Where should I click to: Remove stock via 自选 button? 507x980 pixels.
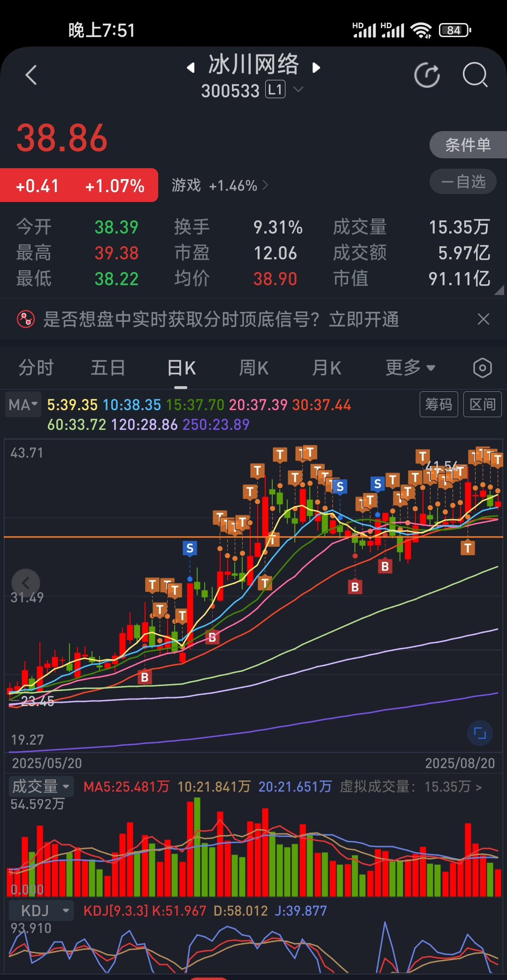click(463, 182)
